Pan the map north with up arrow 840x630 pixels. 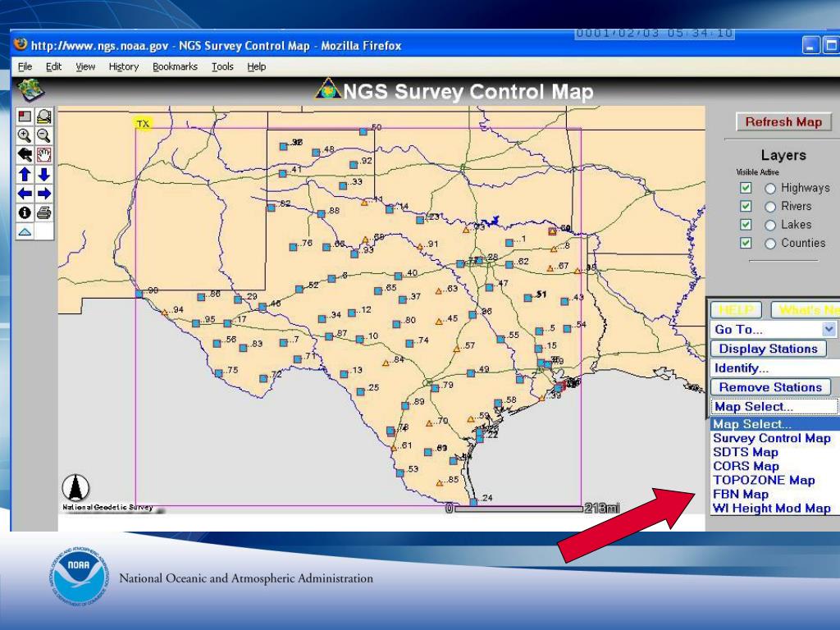(25, 174)
